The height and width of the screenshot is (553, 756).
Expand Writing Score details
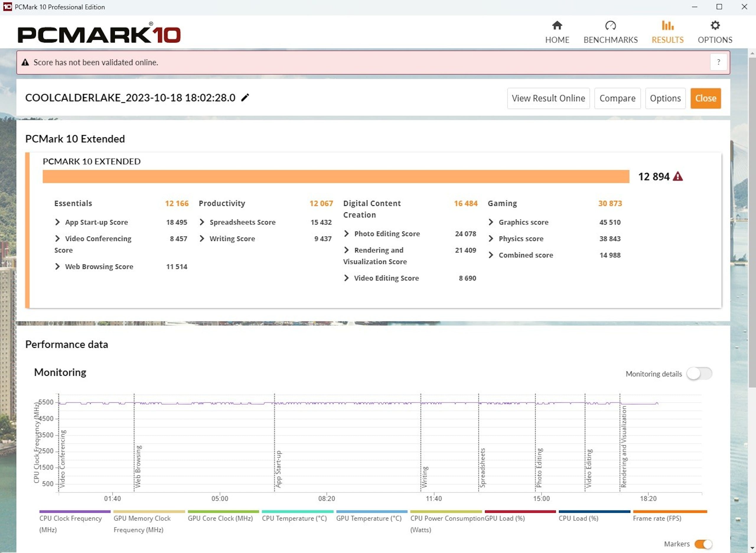tap(202, 239)
